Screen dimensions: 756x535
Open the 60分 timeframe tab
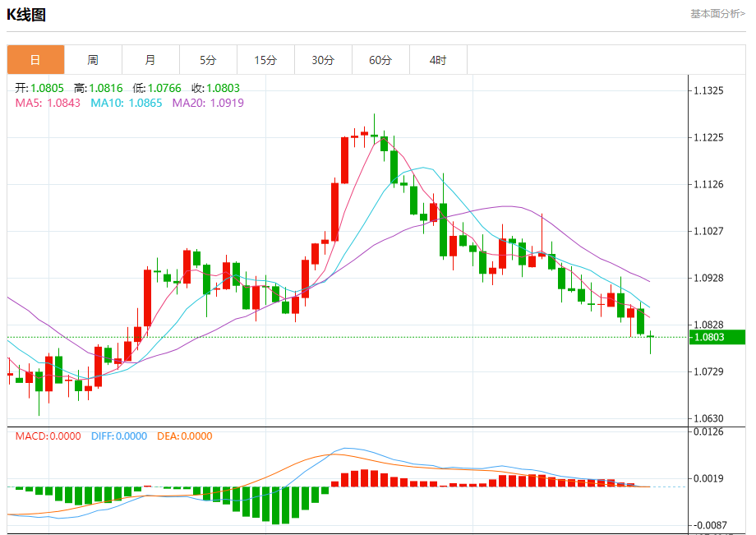tap(380, 60)
